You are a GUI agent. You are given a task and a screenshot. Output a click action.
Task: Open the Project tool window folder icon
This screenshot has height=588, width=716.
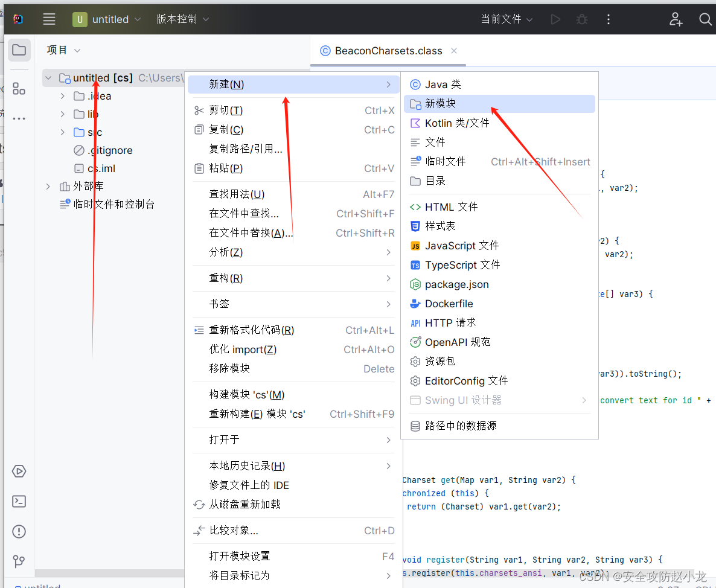coord(19,50)
